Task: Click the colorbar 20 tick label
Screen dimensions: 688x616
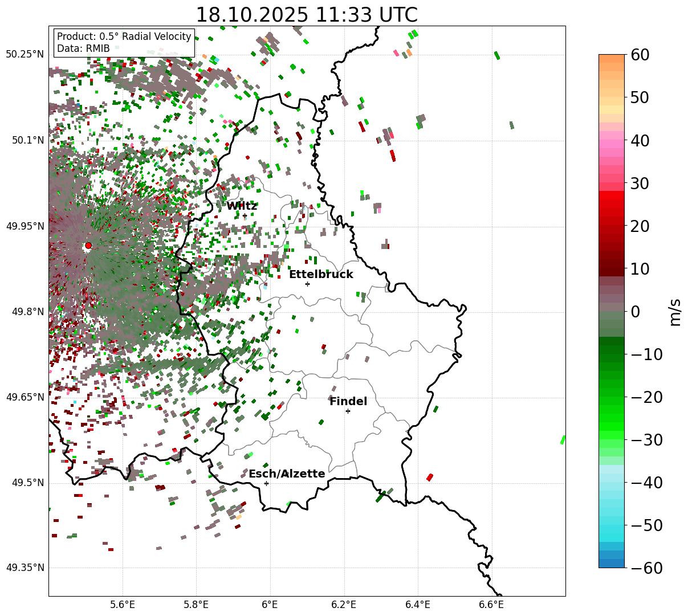Action: point(639,226)
